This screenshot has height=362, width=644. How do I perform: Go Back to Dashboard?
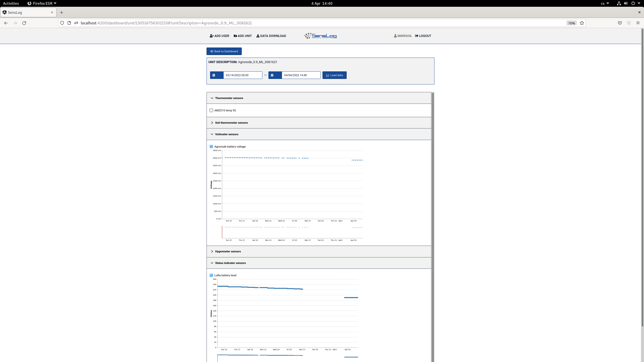pos(224,51)
